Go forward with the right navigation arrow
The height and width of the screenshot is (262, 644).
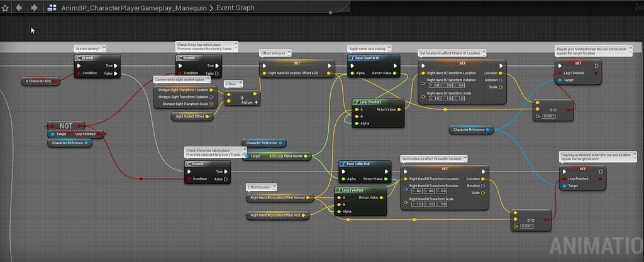34,8
